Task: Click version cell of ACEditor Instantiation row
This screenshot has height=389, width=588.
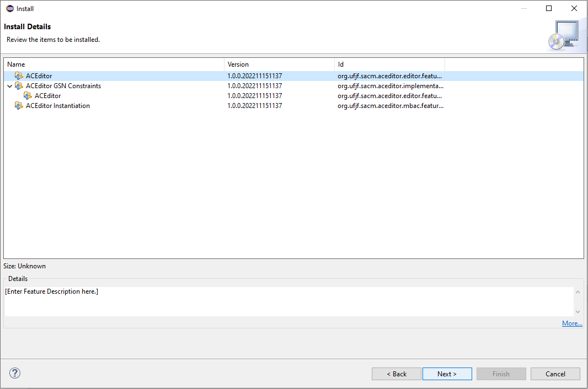Action: tap(255, 106)
